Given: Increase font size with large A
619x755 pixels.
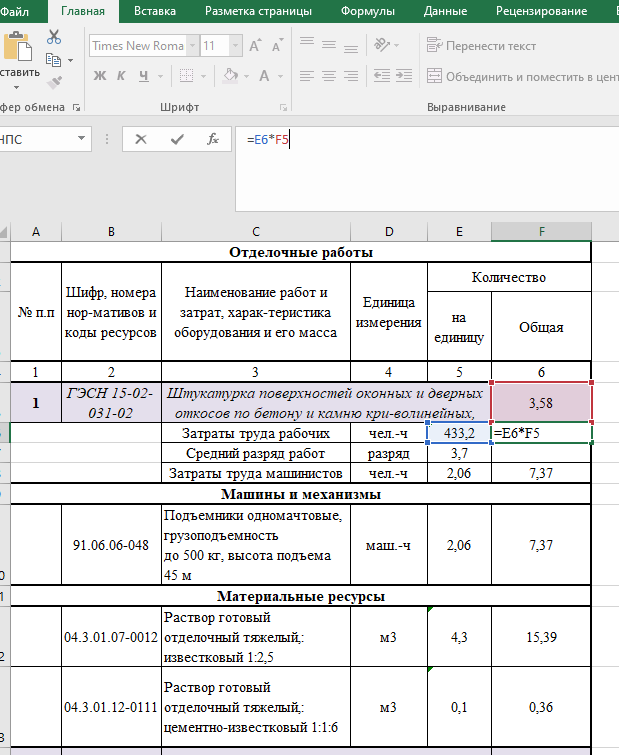Looking at the screenshot, I should pyautogui.click(x=255, y=46).
